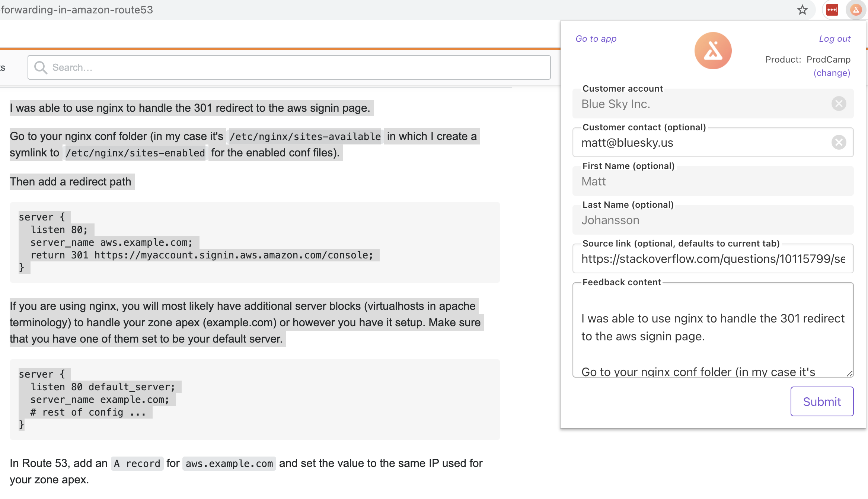Submit the feedback form
Screen dimensions: 868x499
point(822,401)
